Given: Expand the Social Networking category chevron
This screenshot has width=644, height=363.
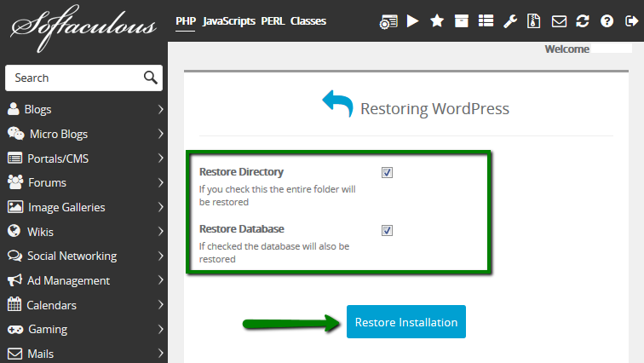Looking at the screenshot, I should click(161, 256).
